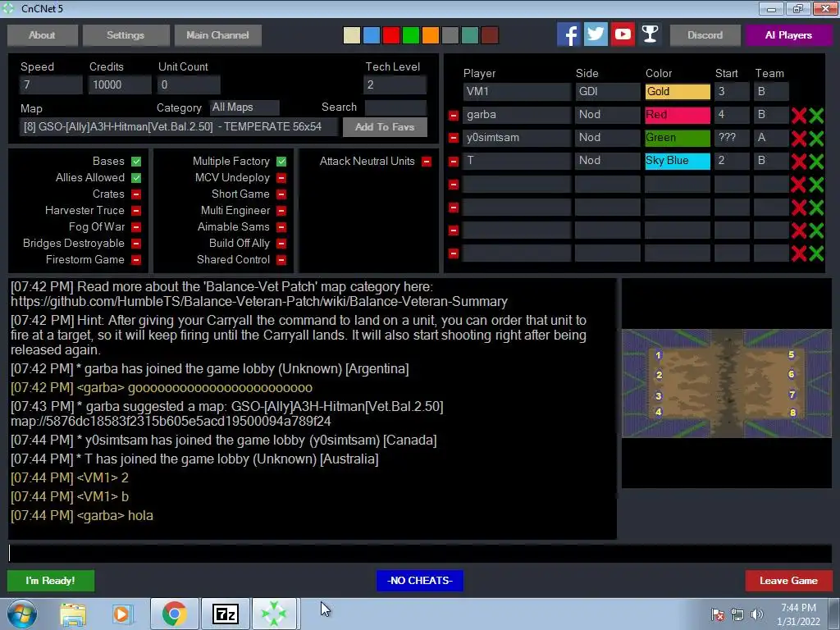Open the About menu button
840x630 pixels.
coord(43,34)
